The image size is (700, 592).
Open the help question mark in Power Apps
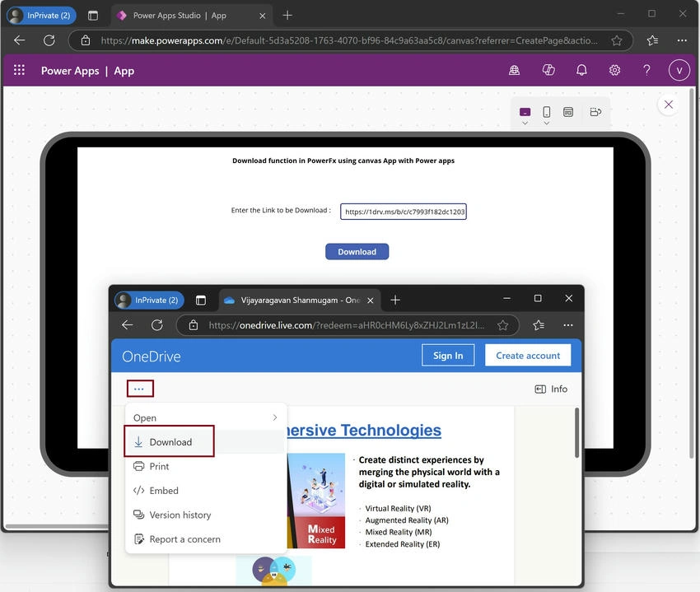point(646,70)
